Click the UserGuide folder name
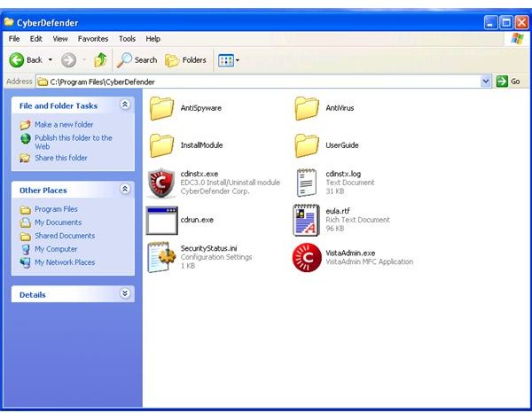 pos(342,145)
